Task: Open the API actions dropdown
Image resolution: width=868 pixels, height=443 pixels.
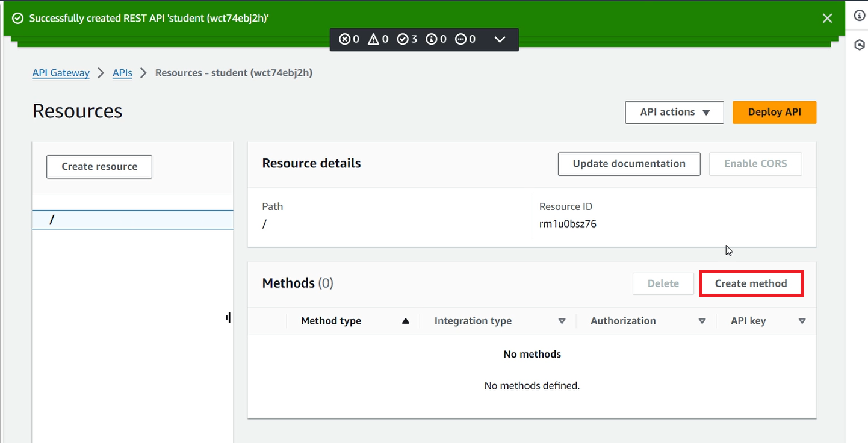Action: click(x=674, y=112)
